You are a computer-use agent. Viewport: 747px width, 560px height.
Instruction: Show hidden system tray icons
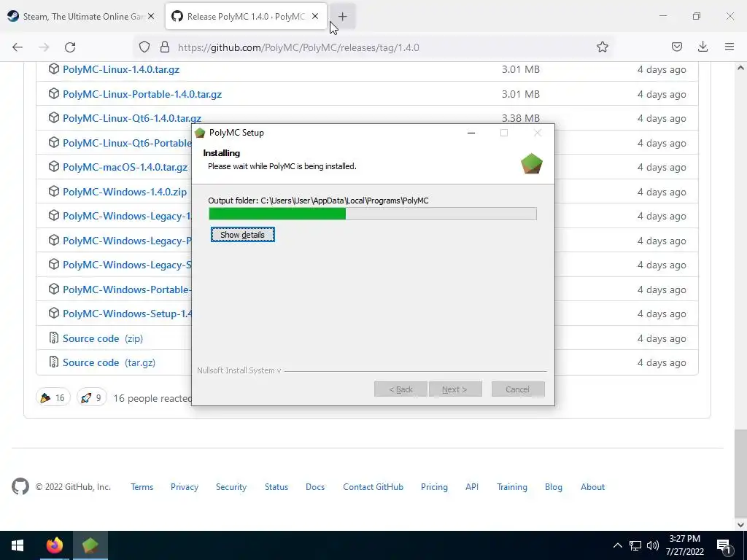[x=617, y=545]
